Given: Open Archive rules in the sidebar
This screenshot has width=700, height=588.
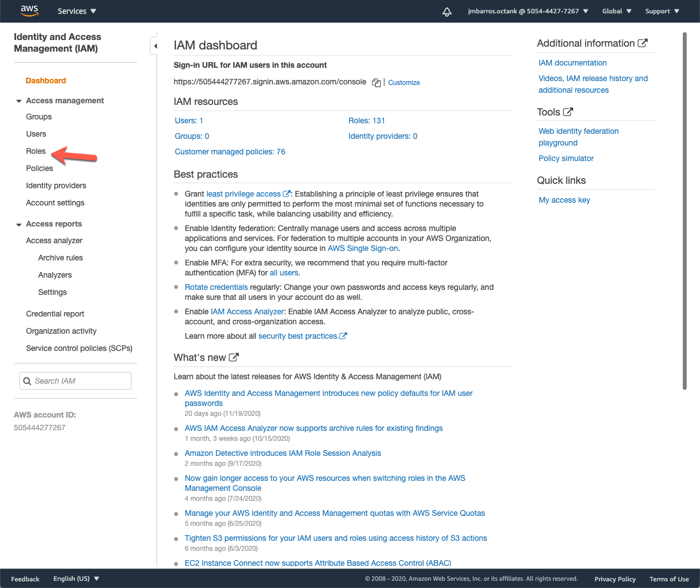Looking at the screenshot, I should [61, 258].
